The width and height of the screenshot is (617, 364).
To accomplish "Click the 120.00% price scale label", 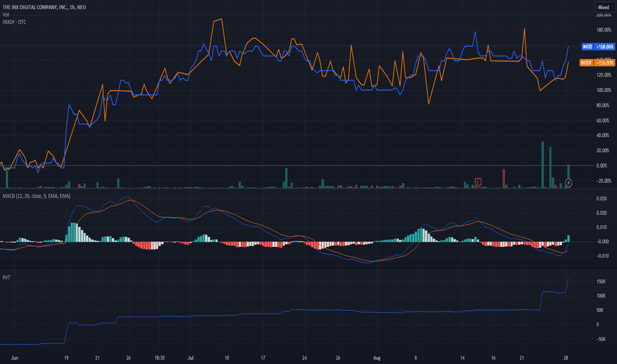I will [x=603, y=75].
